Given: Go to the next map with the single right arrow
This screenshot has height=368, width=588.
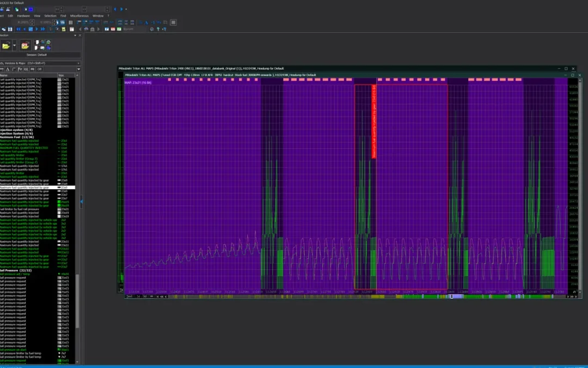Looking at the screenshot, I should [37, 29].
